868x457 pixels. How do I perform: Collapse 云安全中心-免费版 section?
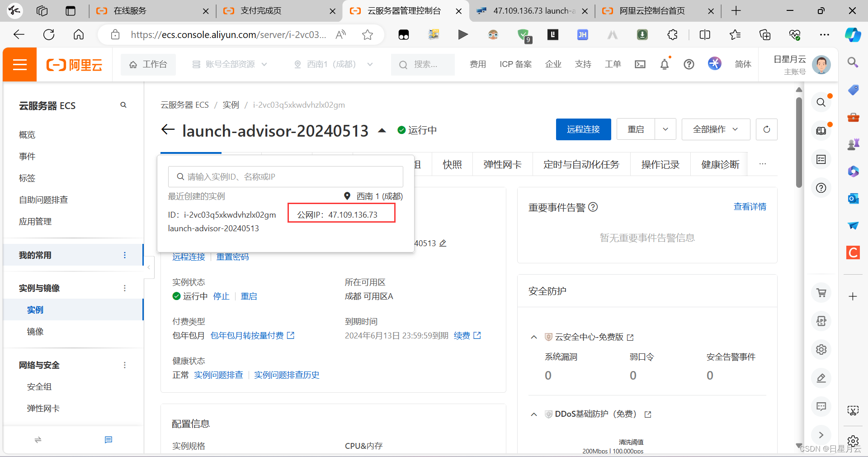point(534,337)
